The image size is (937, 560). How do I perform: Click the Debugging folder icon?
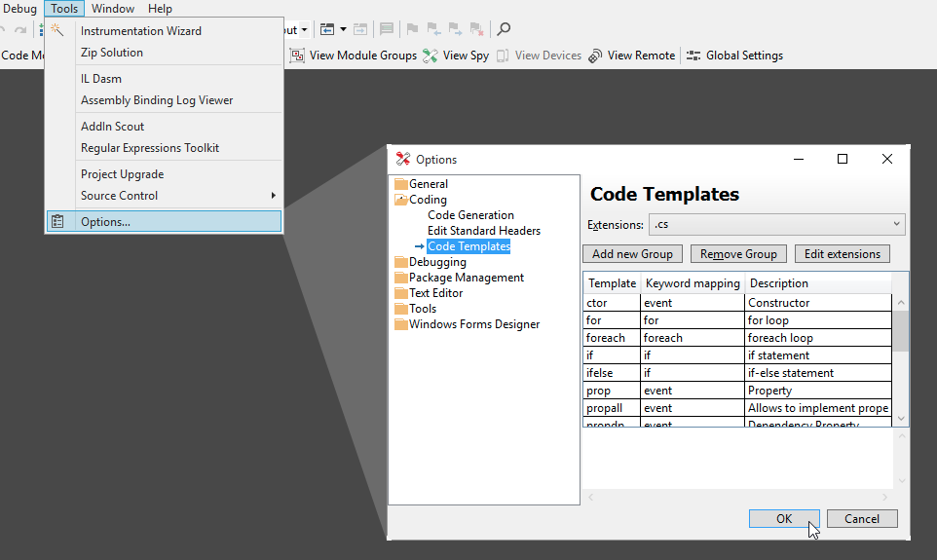401,261
